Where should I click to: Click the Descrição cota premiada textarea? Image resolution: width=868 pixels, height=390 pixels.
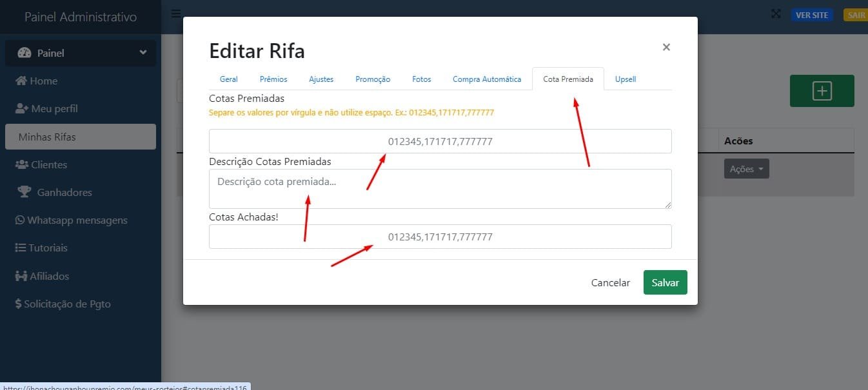[x=440, y=189]
